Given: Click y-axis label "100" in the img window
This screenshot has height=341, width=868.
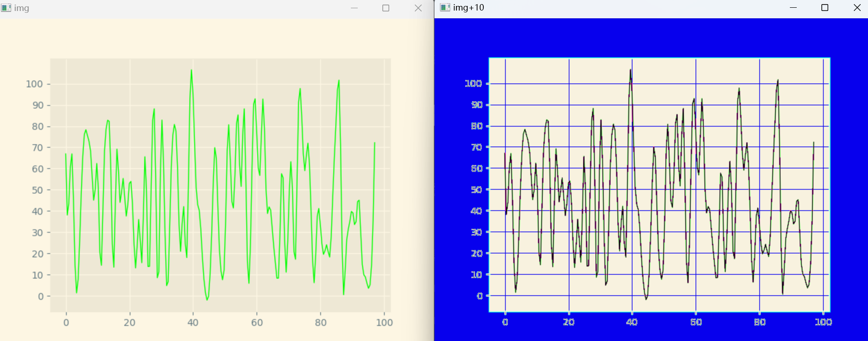Looking at the screenshot, I should pyautogui.click(x=34, y=84).
